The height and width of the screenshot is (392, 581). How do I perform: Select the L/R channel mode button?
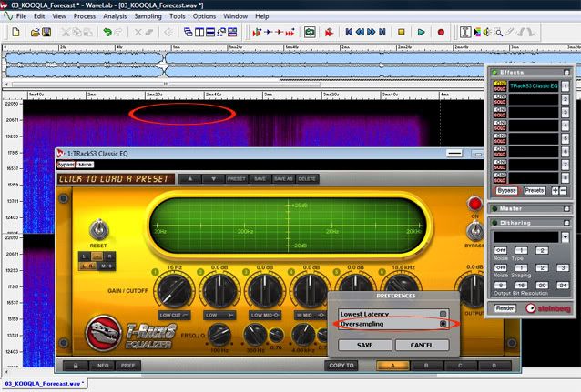pos(87,266)
